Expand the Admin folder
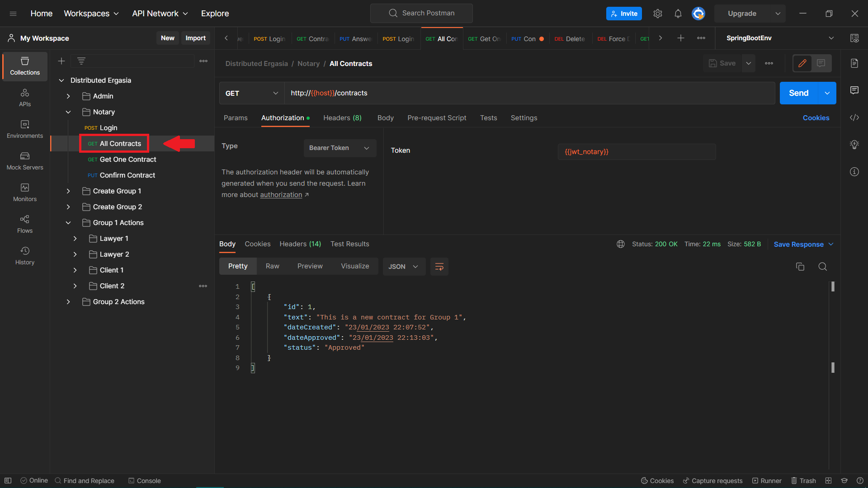 (x=68, y=96)
